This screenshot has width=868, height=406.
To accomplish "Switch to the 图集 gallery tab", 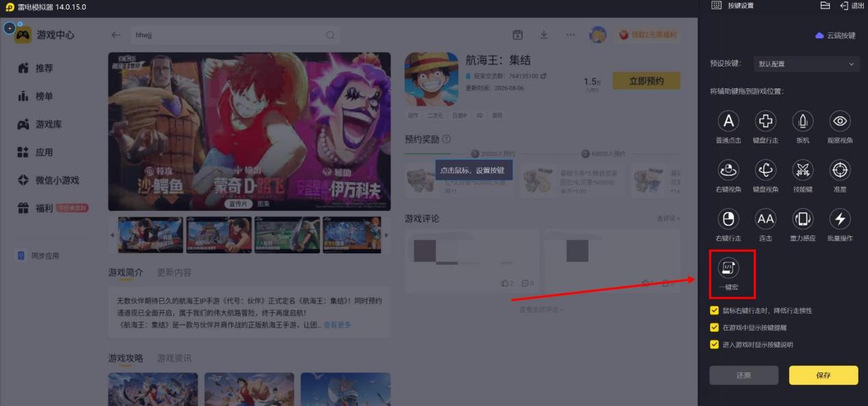I will pos(263,204).
